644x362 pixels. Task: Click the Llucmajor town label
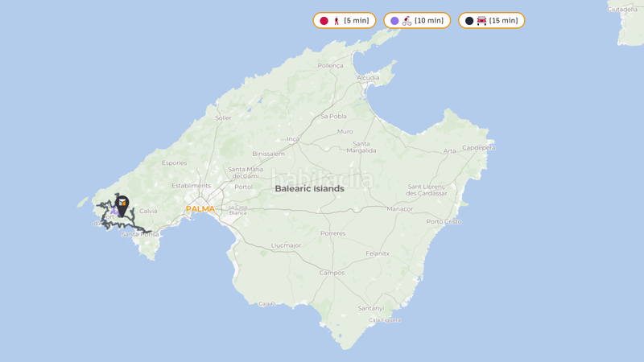(286, 245)
